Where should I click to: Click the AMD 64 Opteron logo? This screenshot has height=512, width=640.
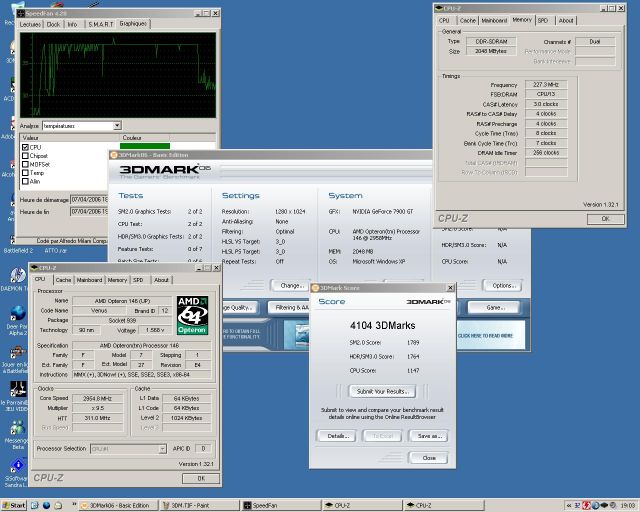click(x=192, y=315)
